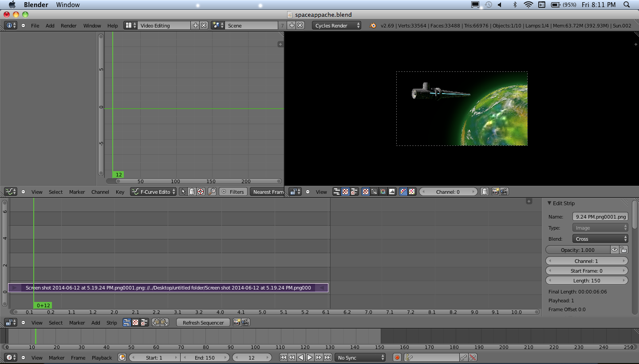Click the ghost icon beside Channel: 0
639x364 pixels.
click(485, 192)
